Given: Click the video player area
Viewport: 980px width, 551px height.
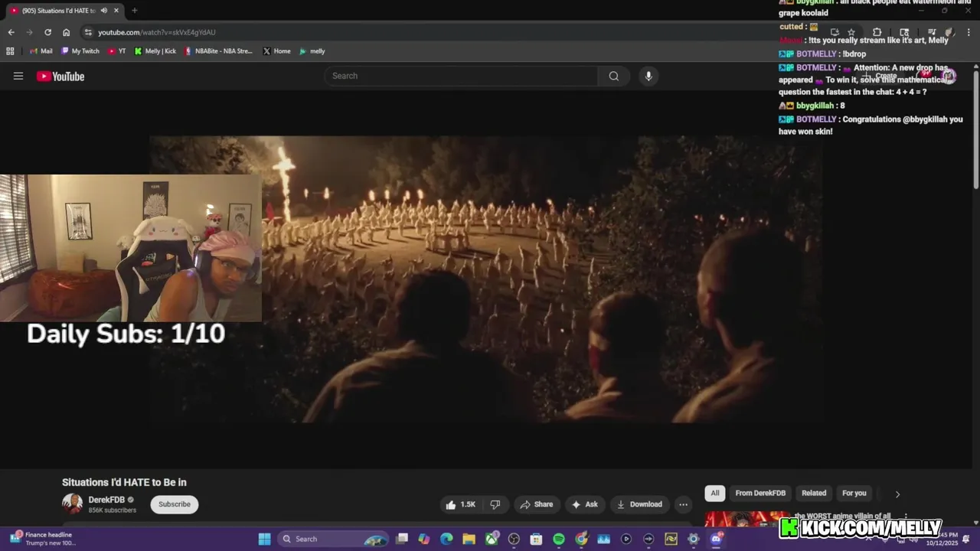Looking at the screenshot, I should (486, 279).
